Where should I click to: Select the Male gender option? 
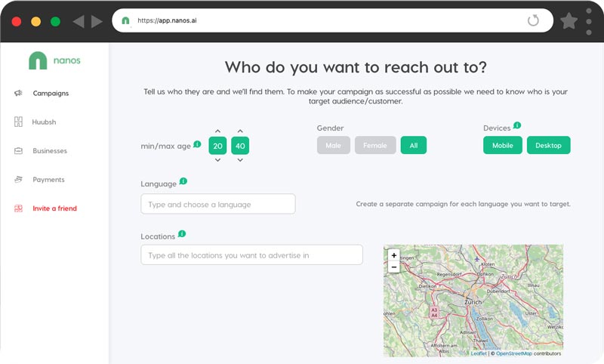[x=334, y=145]
